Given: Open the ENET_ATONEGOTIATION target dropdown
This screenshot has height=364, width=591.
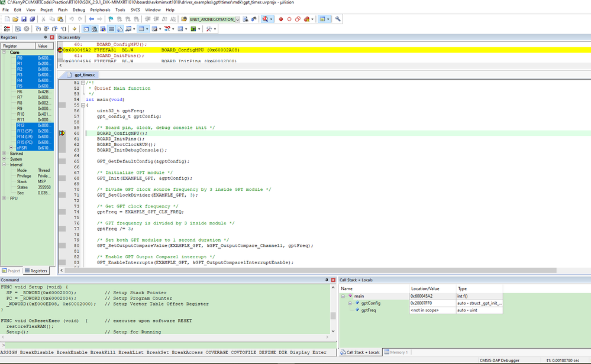Looking at the screenshot, I should (237, 19).
